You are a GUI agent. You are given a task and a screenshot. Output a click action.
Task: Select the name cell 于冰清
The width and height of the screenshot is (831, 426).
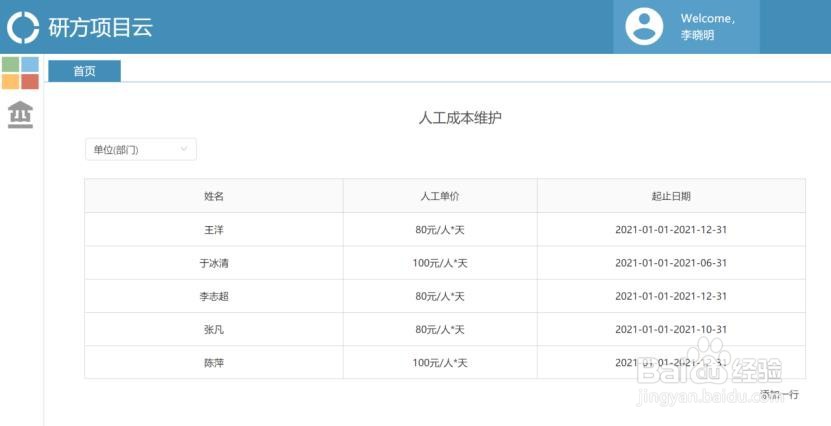click(214, 263)
